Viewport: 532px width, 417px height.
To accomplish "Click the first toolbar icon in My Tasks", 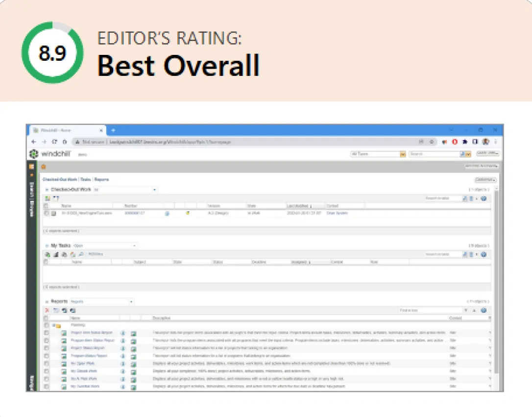I will point(48,254).
